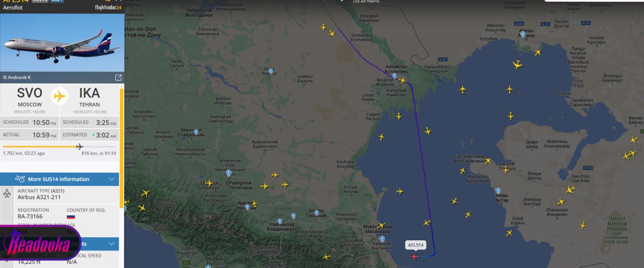Viewport: 644px width, 268px height.
Task: Click the Aktau airport pin marker
Action: 498,191
